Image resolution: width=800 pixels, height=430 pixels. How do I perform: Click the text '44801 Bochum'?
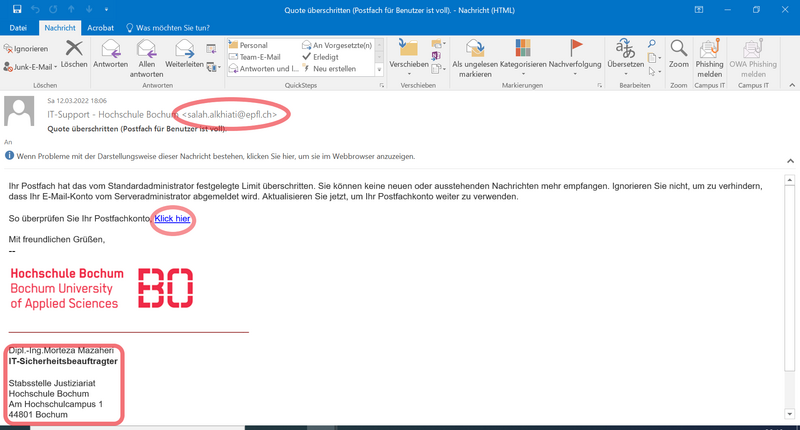click(x=38, y=415)
